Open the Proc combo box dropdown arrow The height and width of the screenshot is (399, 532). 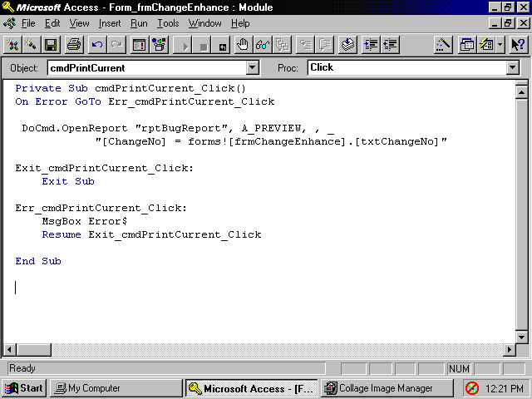coord(513,67)
